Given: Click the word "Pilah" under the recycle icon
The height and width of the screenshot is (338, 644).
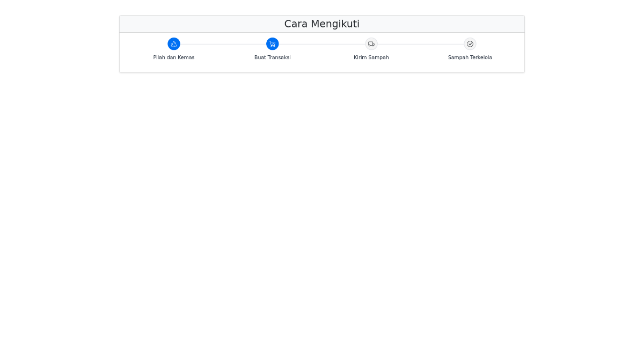Looking at the screenshot, I should (x=159, y=57).
